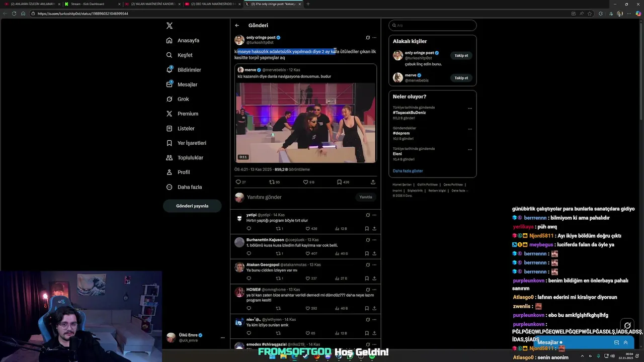Like Burhanettin Kajuson's reply
This screenshot has height=362, width=644.
pos(311,253)
